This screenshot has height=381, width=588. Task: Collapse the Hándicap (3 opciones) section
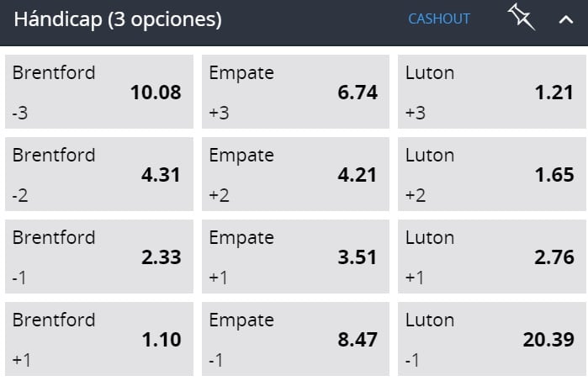click(565, 19)
